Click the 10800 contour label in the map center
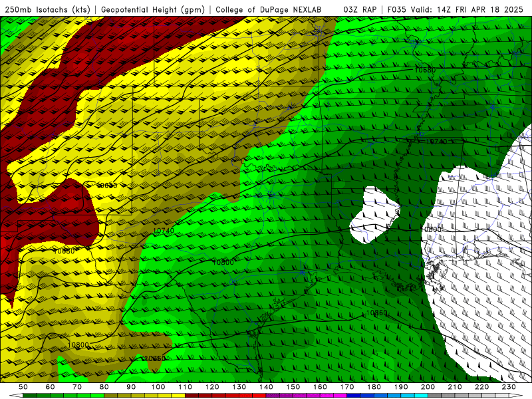 [x=223, y=262]
